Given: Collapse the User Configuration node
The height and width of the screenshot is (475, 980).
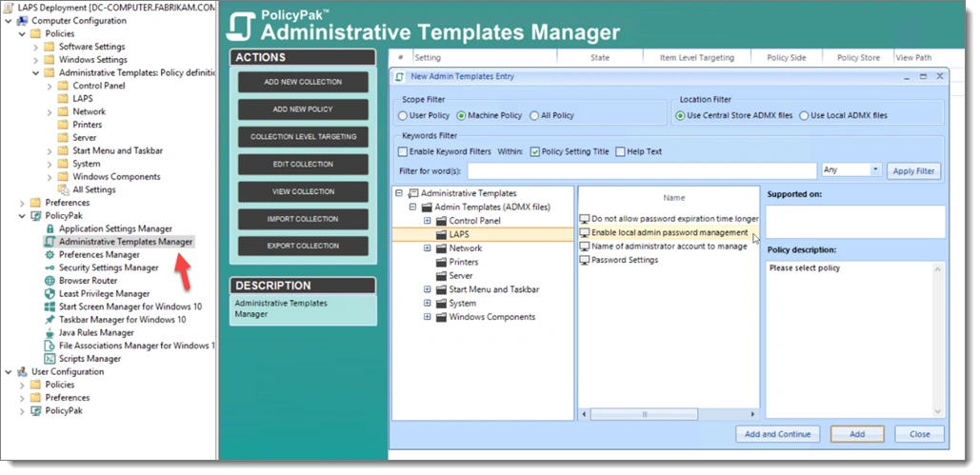Looking at the screenshot, I should pyautogui.click(x=9, y=372).
